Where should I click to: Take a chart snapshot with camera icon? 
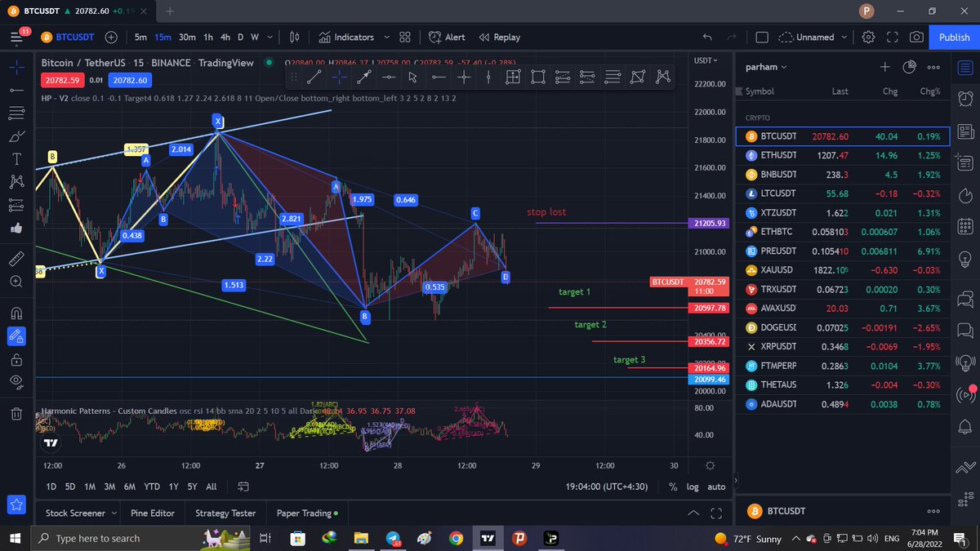tap(916, 37)
